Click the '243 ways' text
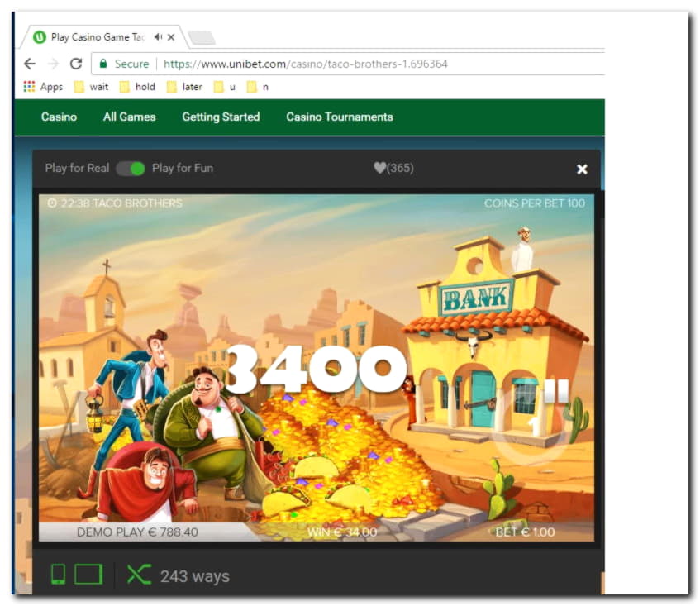 tap(195, 576)
